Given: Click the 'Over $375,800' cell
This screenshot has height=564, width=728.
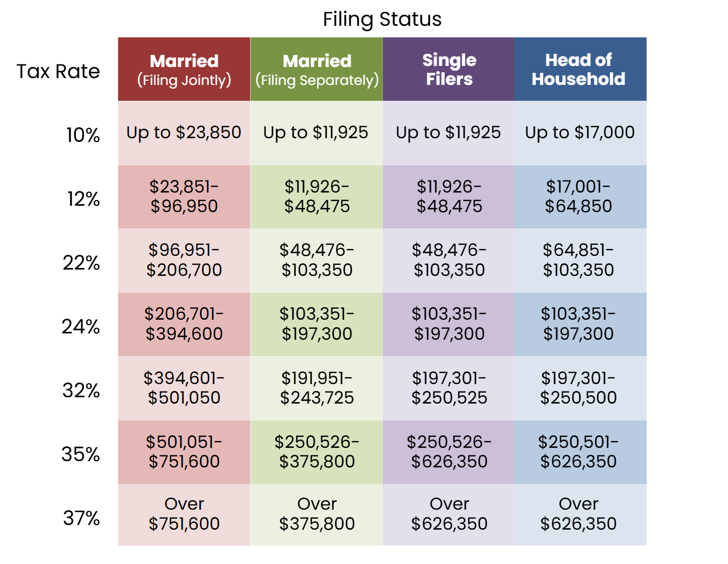Looking at the screenshot, I should click(x=317, y=514).
